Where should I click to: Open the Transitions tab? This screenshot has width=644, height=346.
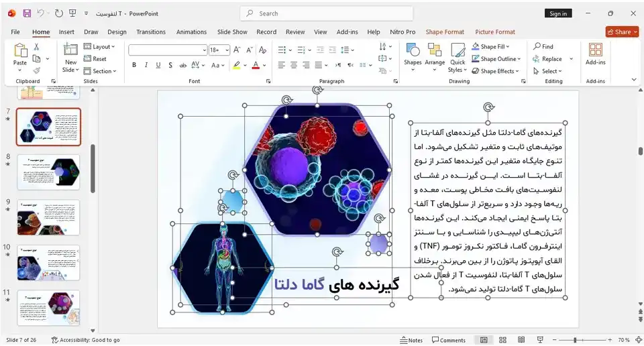tap(151, 32)
